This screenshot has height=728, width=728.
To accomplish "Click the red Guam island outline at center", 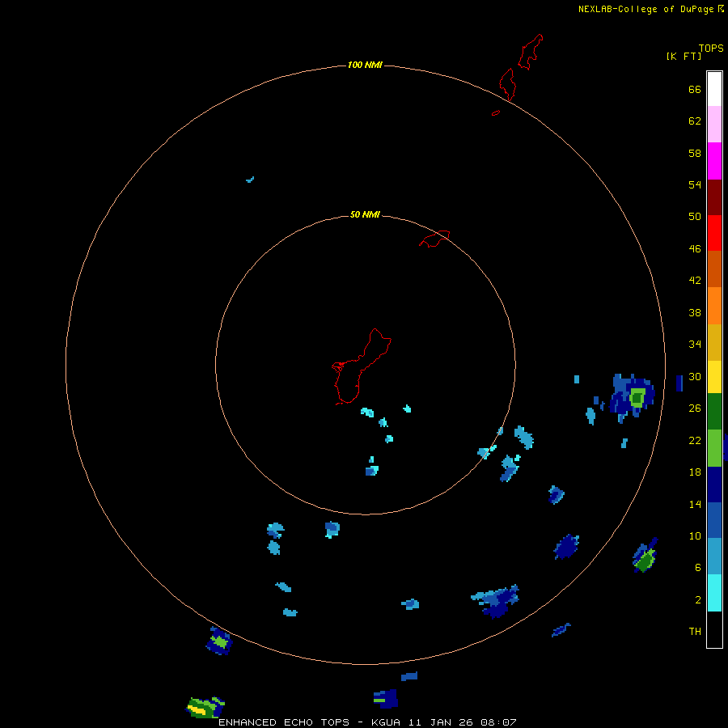I will click(x=360, y=366).
